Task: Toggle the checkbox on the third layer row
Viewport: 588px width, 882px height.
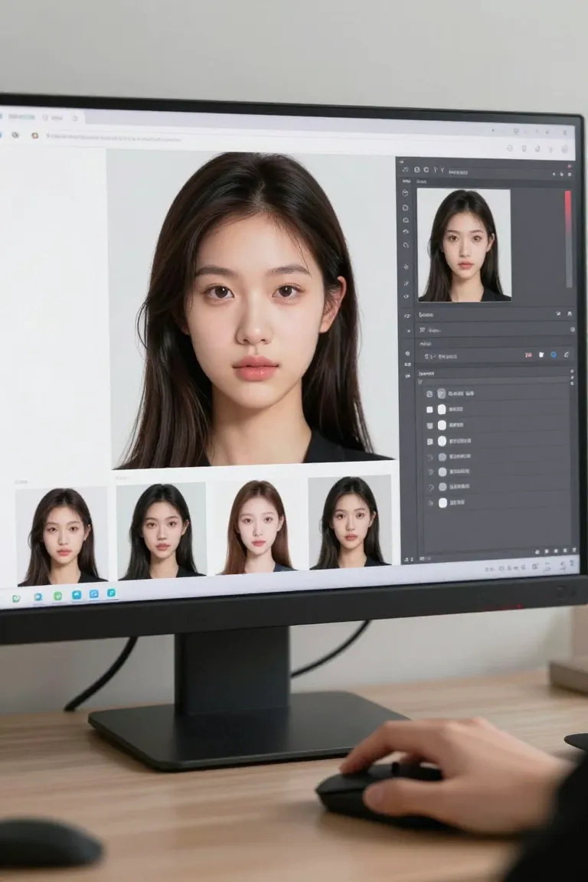Action: point(430,425)
